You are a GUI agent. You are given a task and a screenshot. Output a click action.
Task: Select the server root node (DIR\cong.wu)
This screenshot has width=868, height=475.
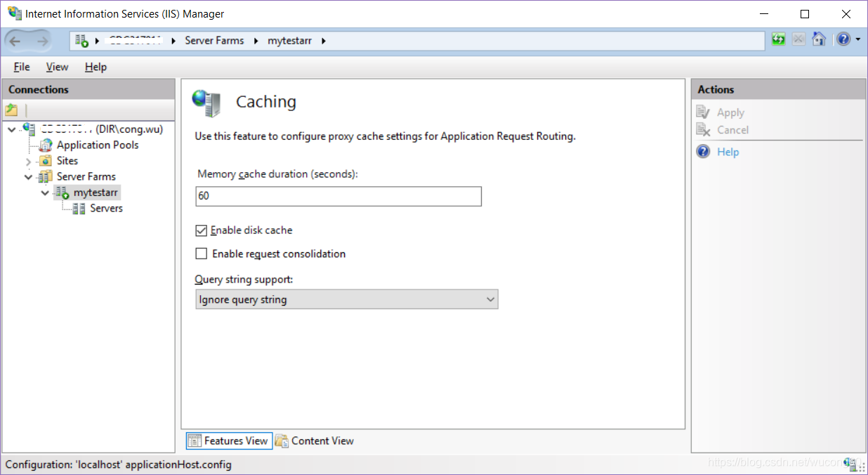pyautogui.click(x=101, y=129)
